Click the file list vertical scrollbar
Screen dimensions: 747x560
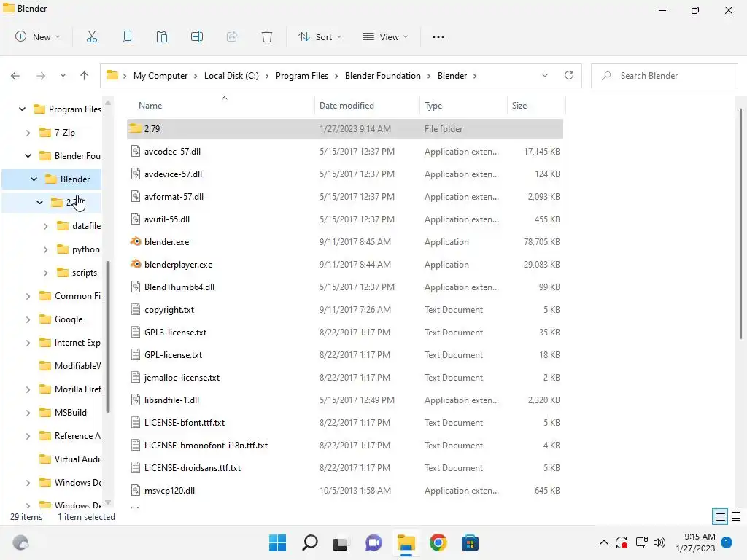[741, 224]
